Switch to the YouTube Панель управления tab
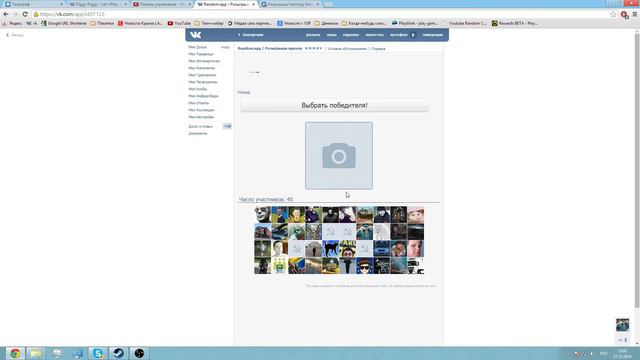The image size is (640, 360). coord(162,4)
